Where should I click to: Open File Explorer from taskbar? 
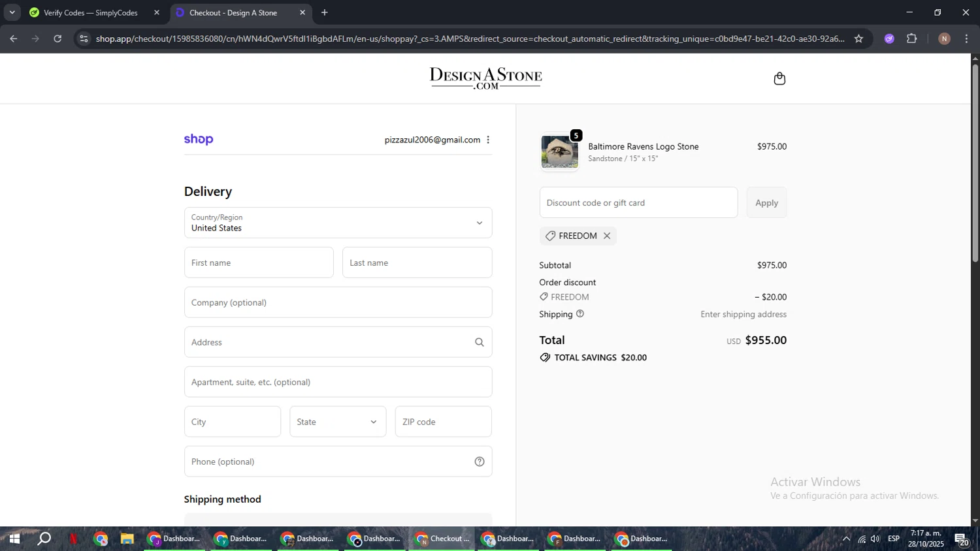[127, 539]
